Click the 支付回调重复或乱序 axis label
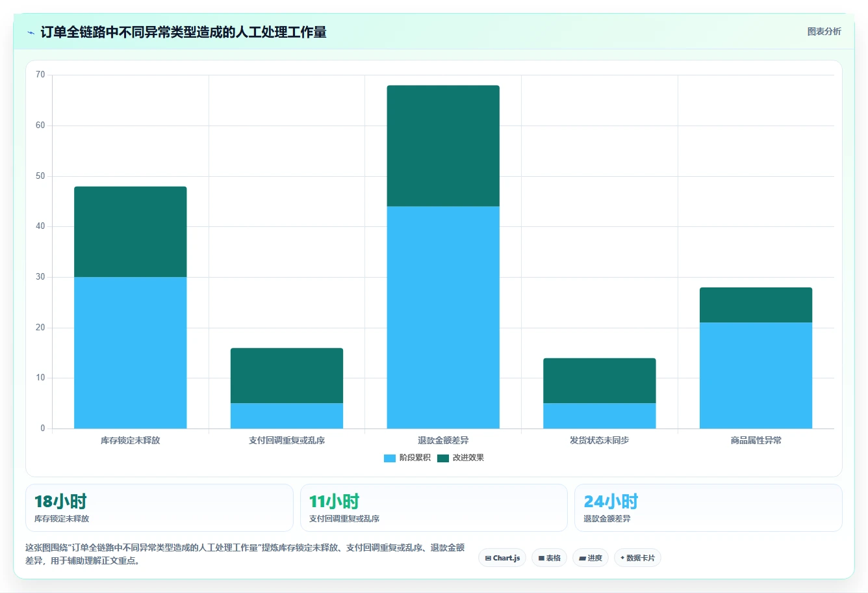Screen dimensions: 868x593 point(287,440)
